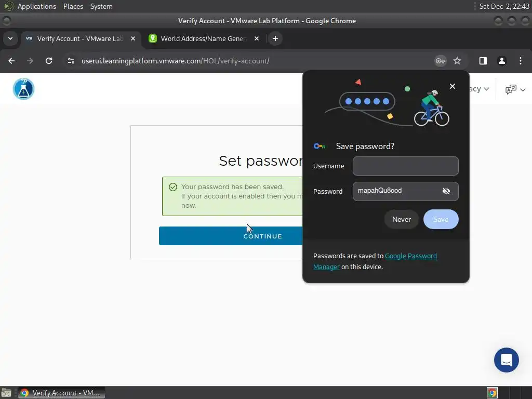Click the green check success icon

click(x=172, y=187)
